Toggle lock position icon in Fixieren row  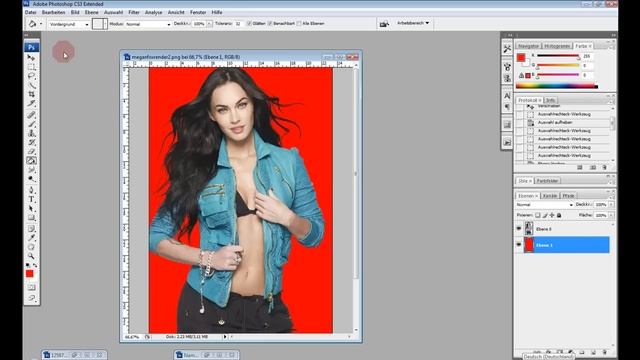(552, 215)
